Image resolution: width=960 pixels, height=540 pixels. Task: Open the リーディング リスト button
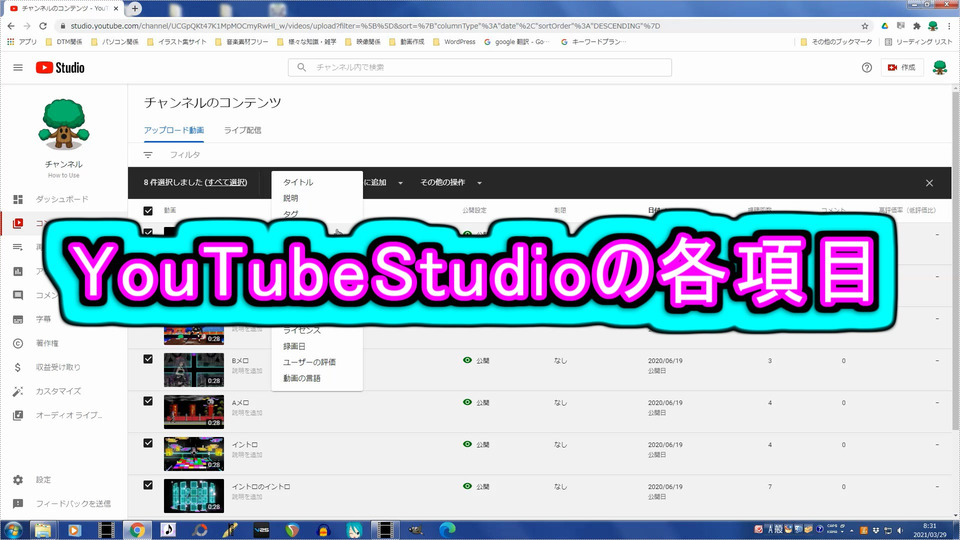918,42
